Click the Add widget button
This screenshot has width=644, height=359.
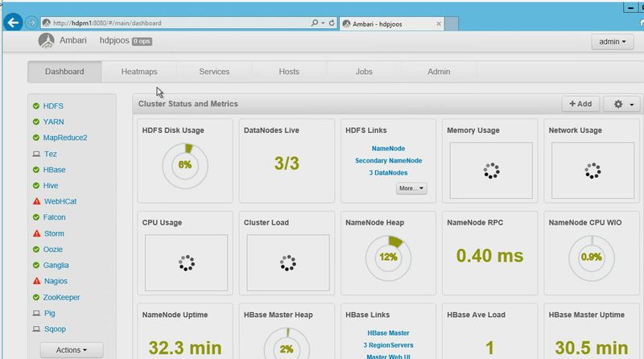[x=580, y=104]
